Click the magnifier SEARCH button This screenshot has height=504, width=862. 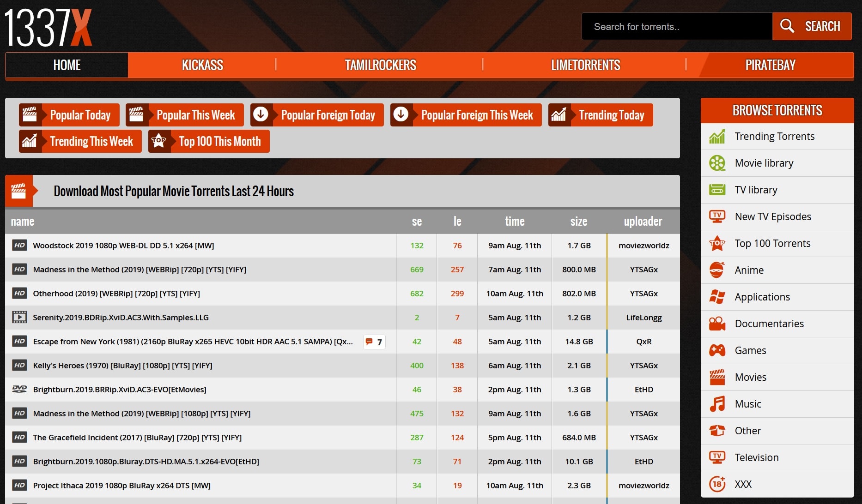(812, 26)
